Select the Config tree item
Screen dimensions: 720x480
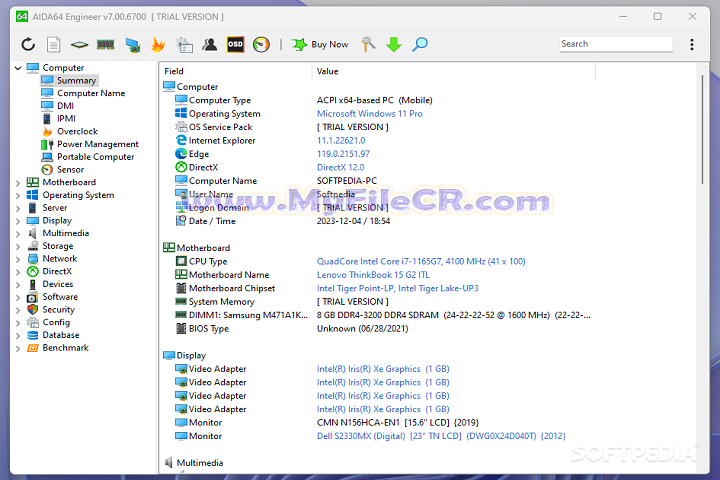click(56, 322)
